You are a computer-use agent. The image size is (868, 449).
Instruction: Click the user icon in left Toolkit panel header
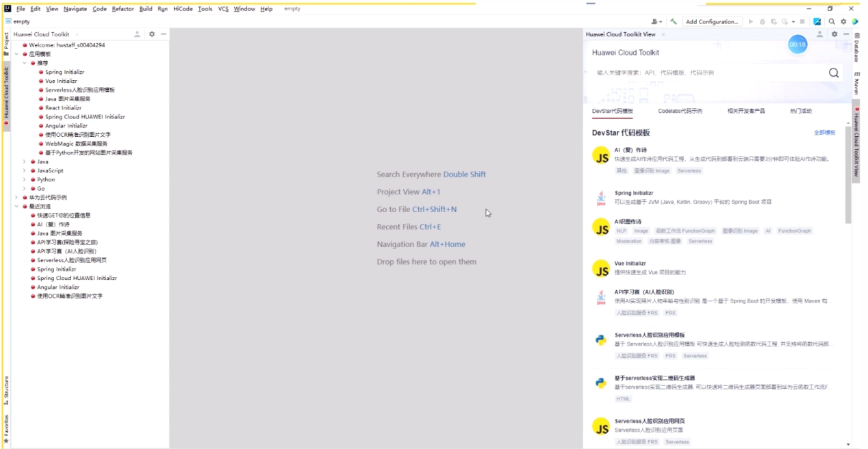click(x=138, y=34)
